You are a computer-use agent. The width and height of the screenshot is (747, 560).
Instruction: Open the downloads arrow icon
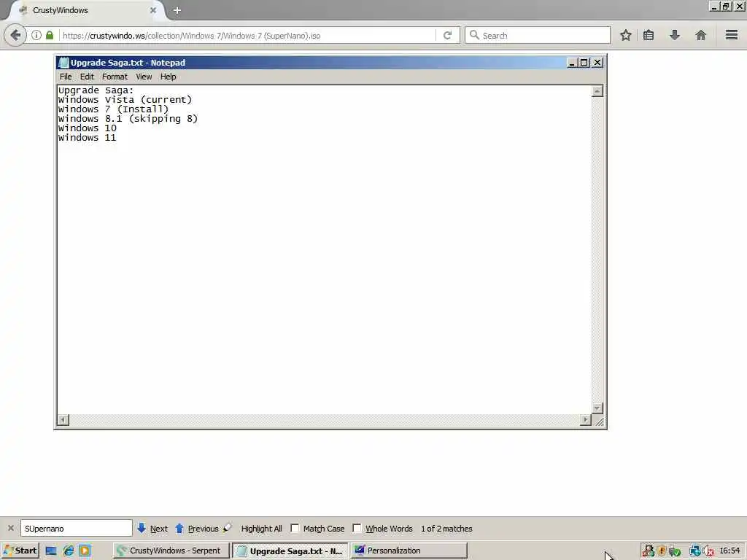pos(675,35)
